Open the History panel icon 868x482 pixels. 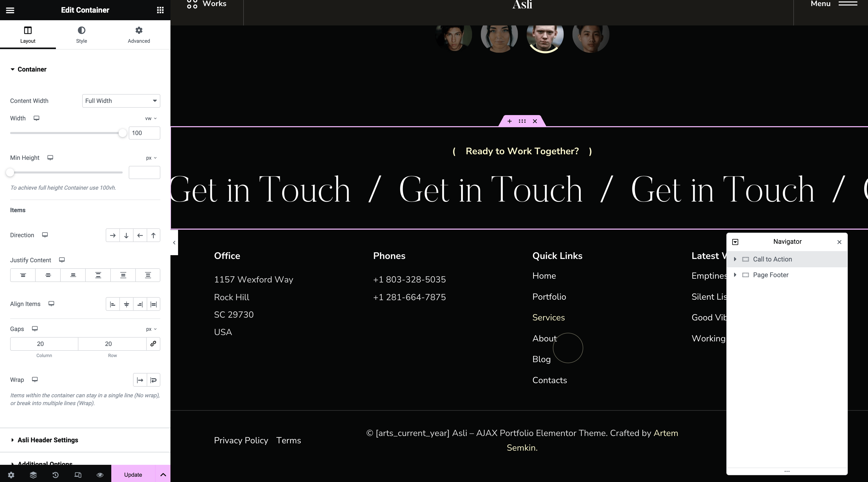coord(56,475)
